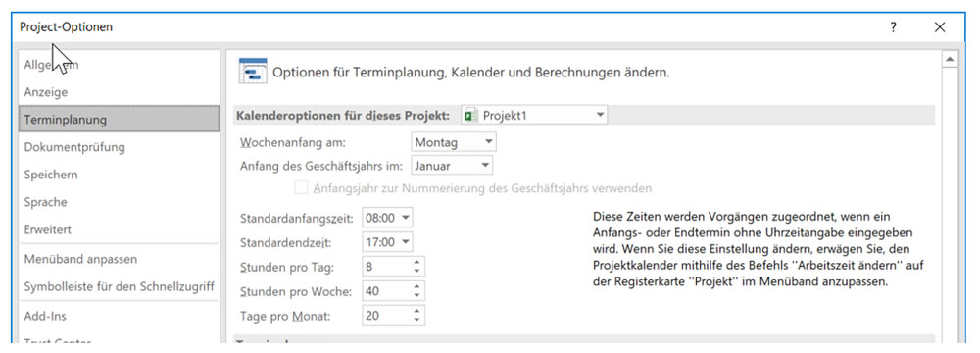Viewport: 980px width, 353px height.
Task: Increase Stunden pro Tag with up arrow
Action: [x=416, y=262]
